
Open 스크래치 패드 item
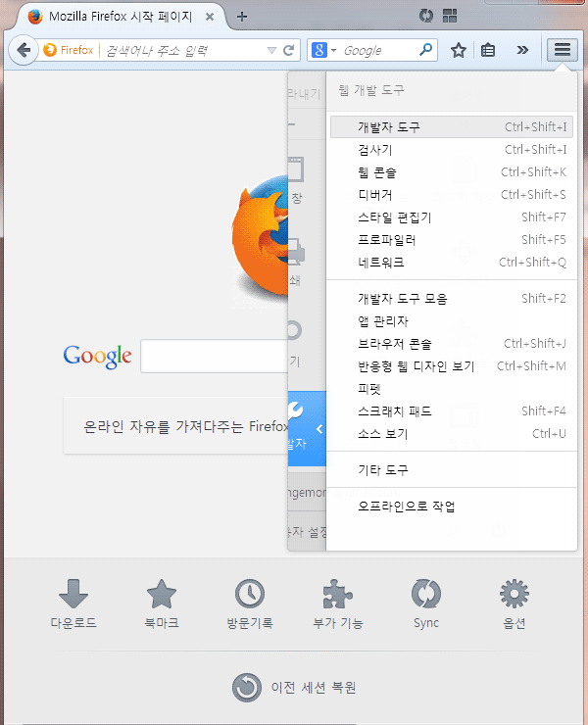point(452,411)
